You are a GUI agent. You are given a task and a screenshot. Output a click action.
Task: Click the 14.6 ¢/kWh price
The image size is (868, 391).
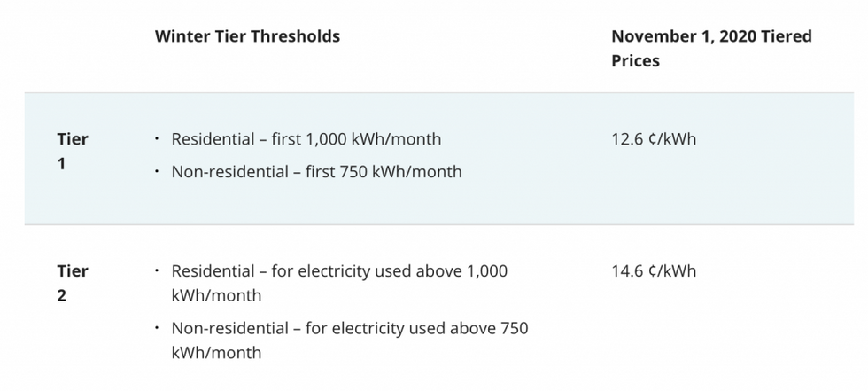click(x=654, y=270)
